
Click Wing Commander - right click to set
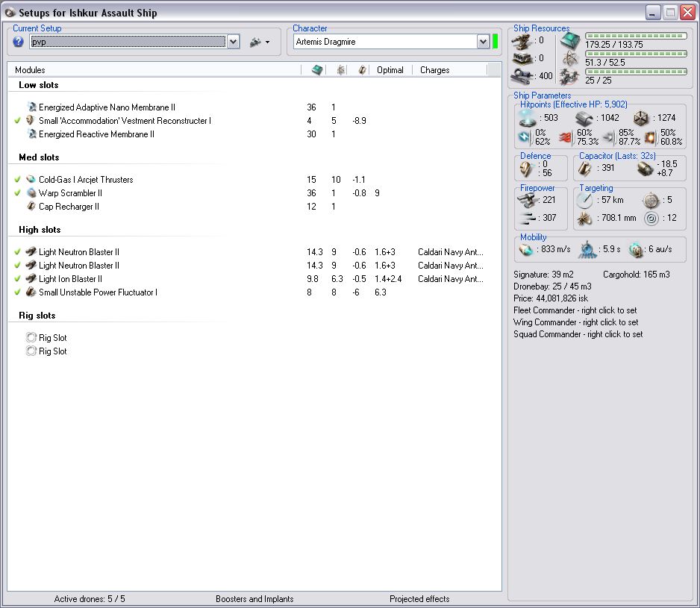point(576,322)
